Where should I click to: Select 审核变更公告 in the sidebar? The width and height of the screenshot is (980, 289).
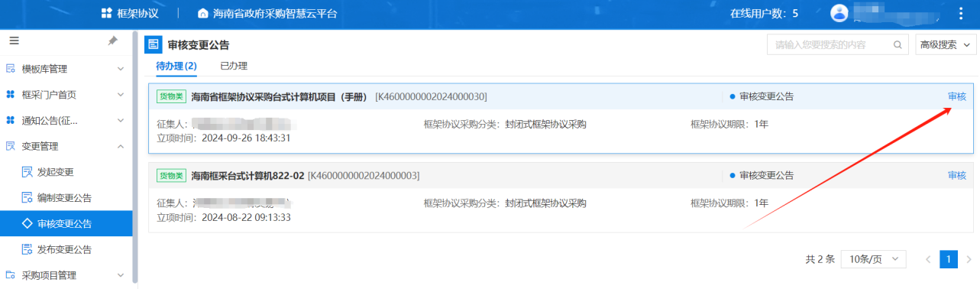[x=65, y=223]
